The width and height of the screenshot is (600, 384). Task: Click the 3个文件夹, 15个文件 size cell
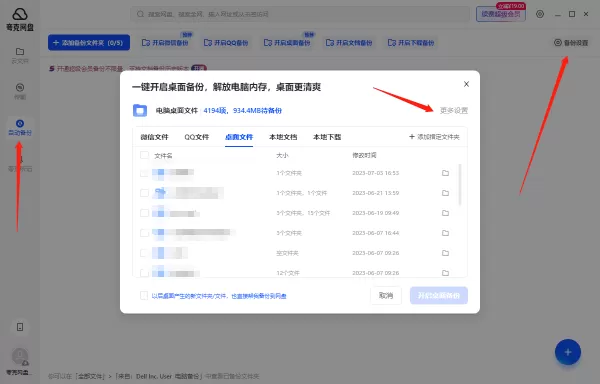303,213
